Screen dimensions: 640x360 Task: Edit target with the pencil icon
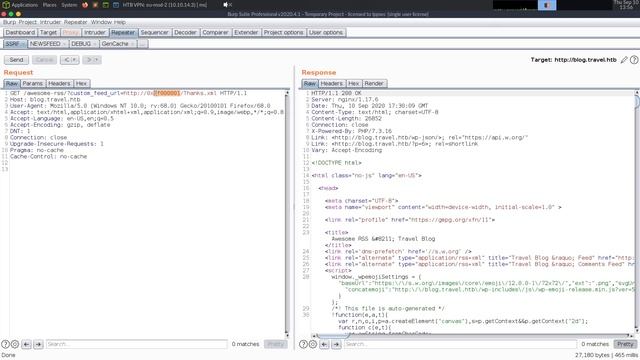(x=624, y=60)
